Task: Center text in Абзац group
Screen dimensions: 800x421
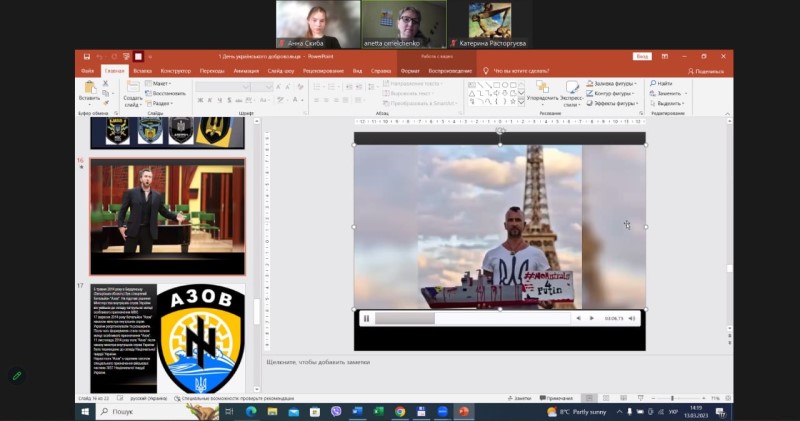Action: pyautogui.click(x=326, y=100)
